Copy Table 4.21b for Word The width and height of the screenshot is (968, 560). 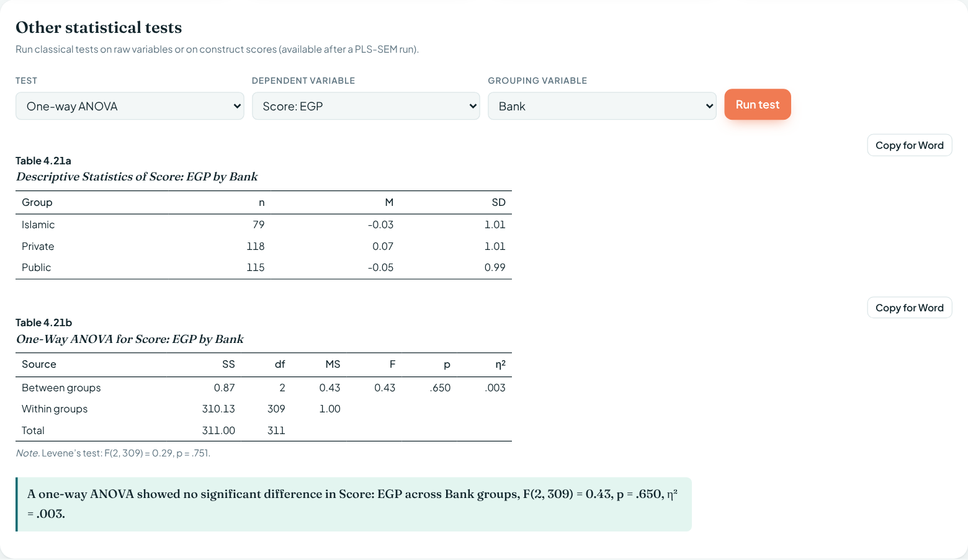click(x=910, y=308)
